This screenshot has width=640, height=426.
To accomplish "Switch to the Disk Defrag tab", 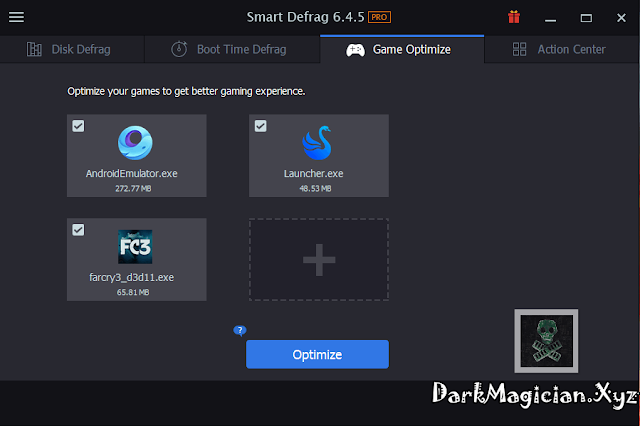I will [x=72, y=49].
